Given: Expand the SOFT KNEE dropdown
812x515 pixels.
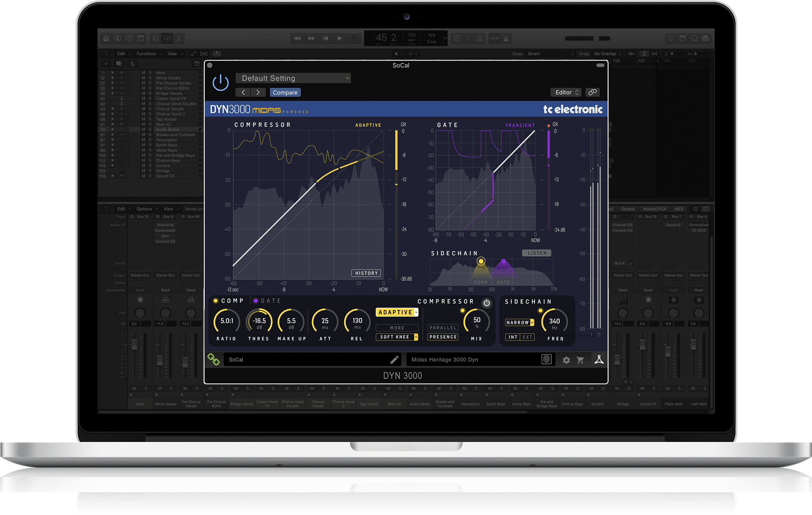Looking at the screenshot, I should [397, 337].
